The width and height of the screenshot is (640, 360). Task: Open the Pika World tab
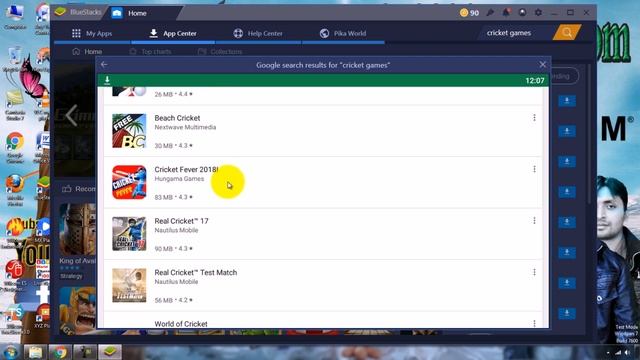pos(343,33)
